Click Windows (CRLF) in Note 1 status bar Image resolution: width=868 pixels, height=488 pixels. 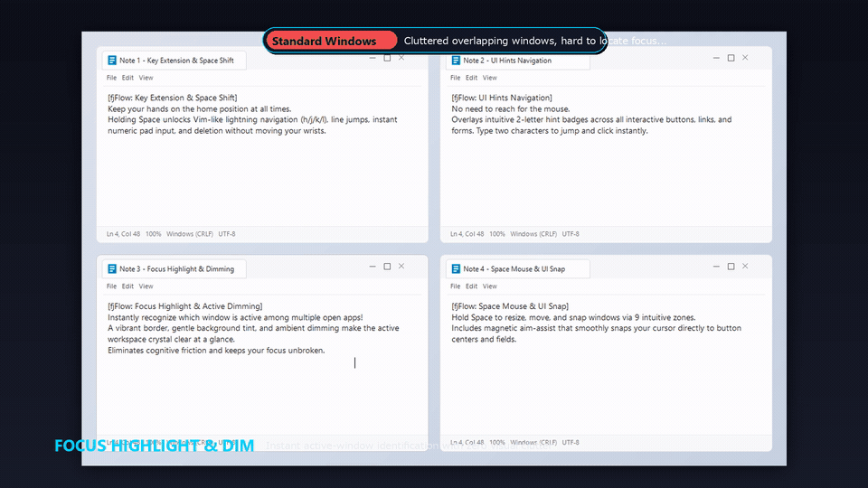pos(190,234)
